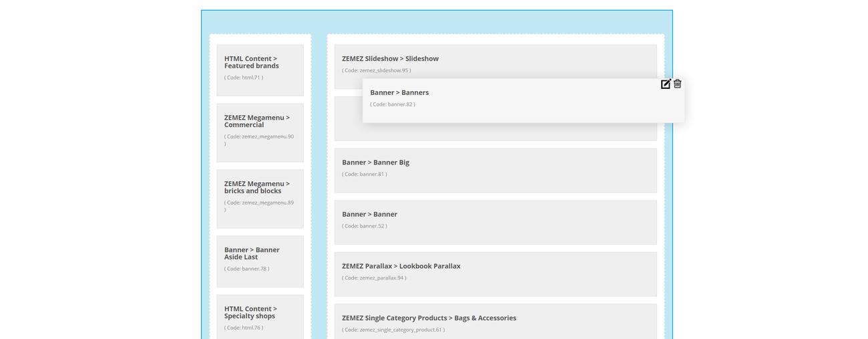
Task: Delete the Banner > Banners module
Action: coord(678,84)
